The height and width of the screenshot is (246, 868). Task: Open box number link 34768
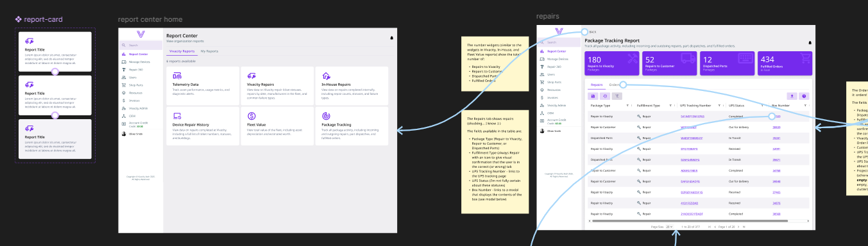point(776,170)
